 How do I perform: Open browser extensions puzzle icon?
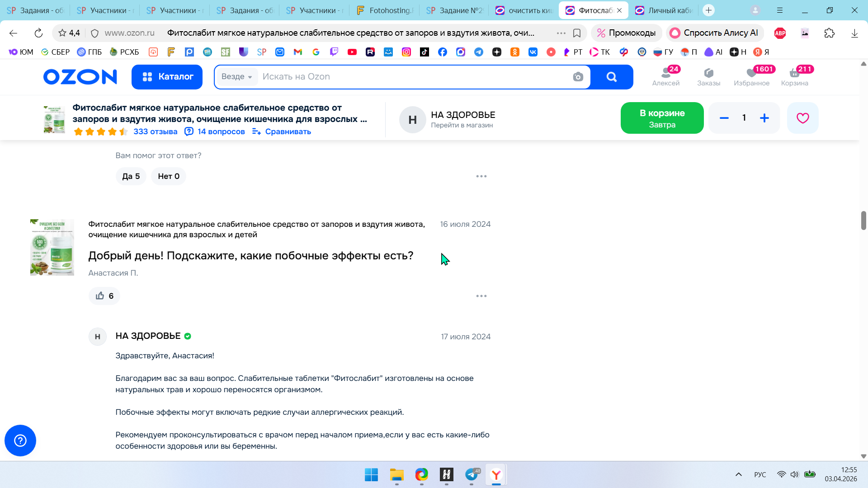coord(829,33)
